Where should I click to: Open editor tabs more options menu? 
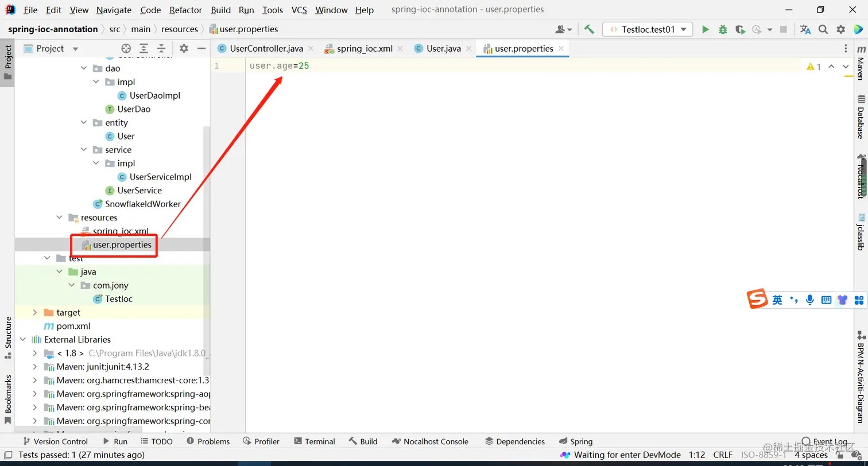click(x=846, y=49)
